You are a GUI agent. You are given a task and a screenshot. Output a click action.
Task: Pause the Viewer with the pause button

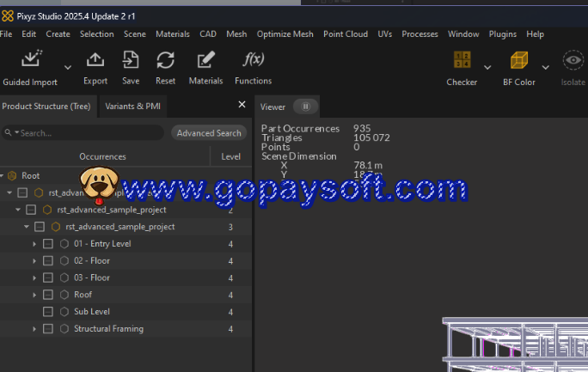(306, 107)
